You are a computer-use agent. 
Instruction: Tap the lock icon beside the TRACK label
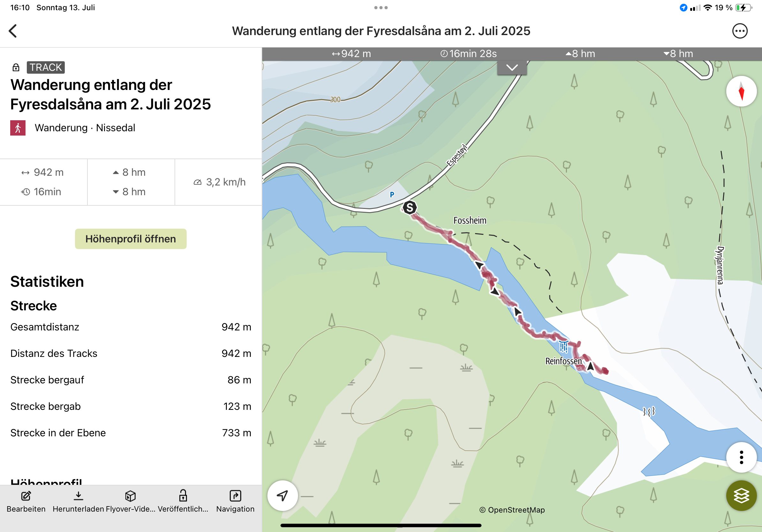coord(16,68)
